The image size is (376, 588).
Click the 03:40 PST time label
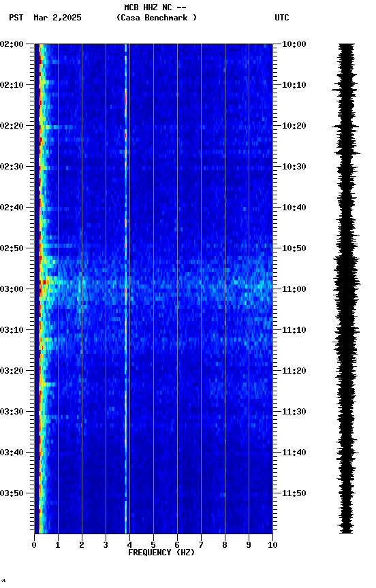pos(12,453)
